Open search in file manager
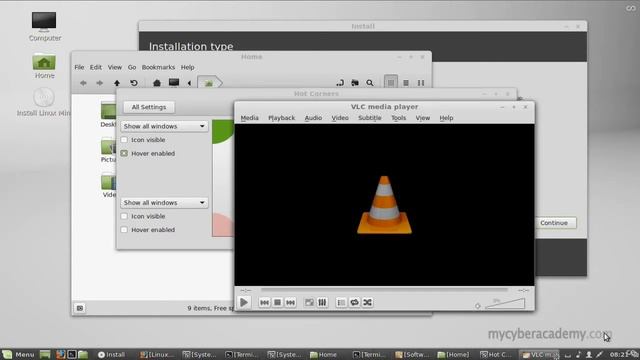 point(370,83)
